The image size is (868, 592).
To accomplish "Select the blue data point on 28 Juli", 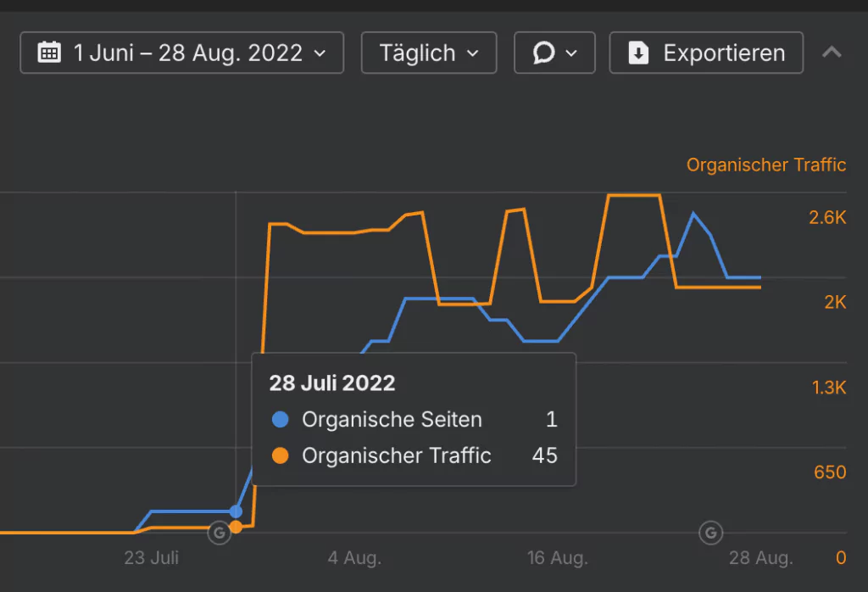I will [x=235, y=511].
